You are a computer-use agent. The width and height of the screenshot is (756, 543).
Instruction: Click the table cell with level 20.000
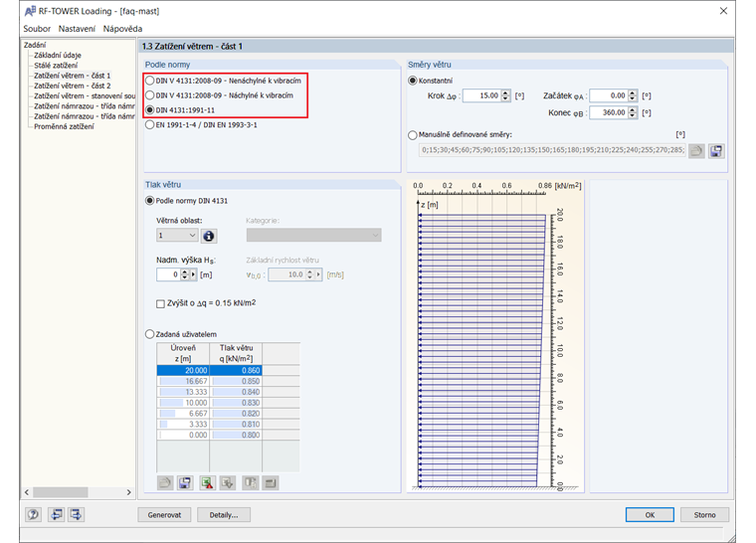click(x=183, y=370)
